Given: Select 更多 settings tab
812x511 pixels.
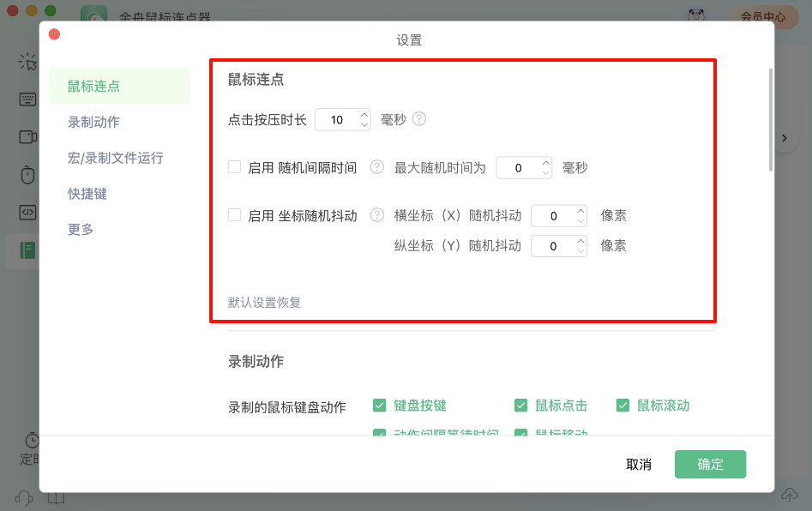Looking at the screenshot, I should pos(81,230).
